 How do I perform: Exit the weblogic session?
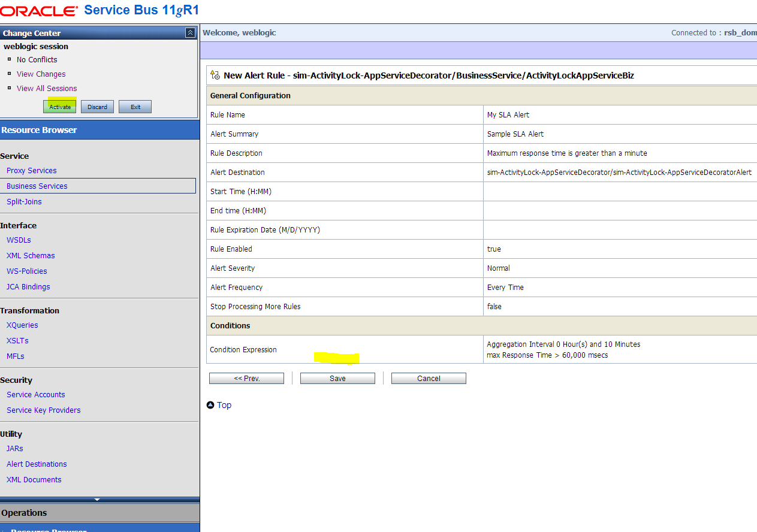point(135,107)
